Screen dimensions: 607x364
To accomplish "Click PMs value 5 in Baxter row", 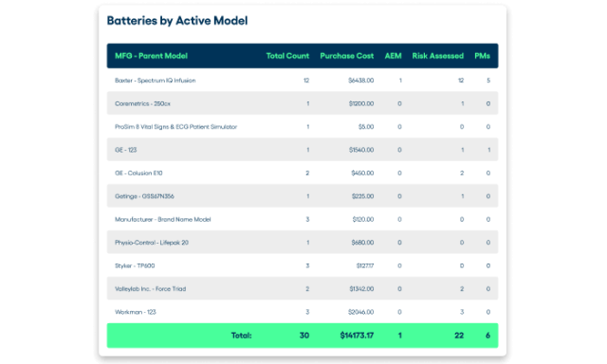I will 488,81.
